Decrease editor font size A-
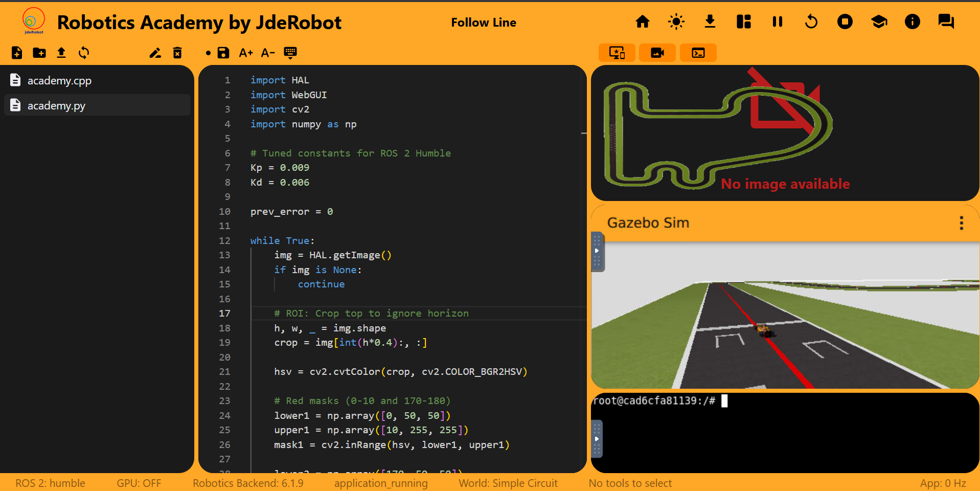 [268, 53]
